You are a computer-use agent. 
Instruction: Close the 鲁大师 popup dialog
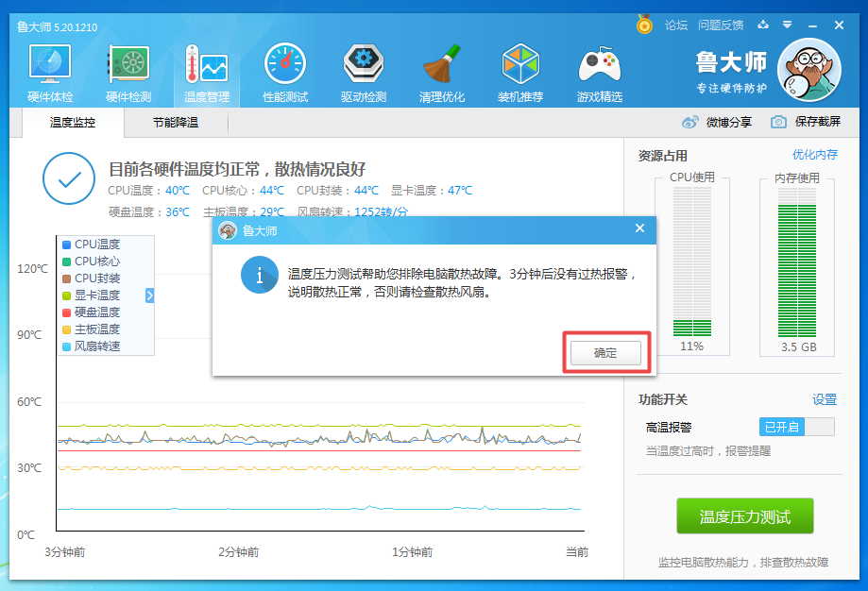[639, 228]
